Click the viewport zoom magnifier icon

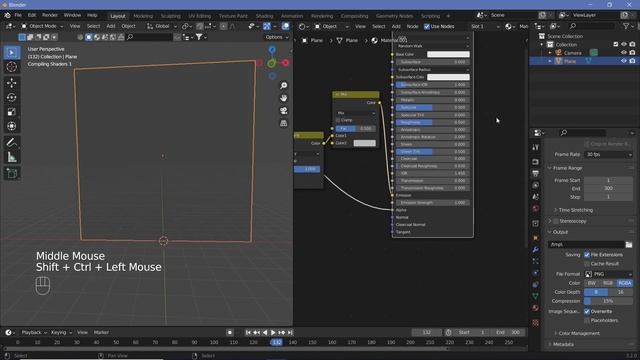point(283,85)
